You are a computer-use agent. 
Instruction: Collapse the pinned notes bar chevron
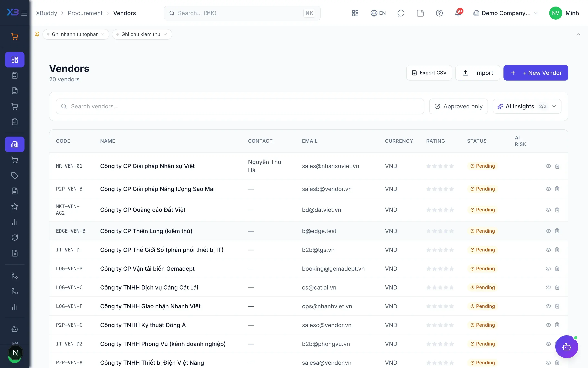pyautogui.click(x=579, y=34)
